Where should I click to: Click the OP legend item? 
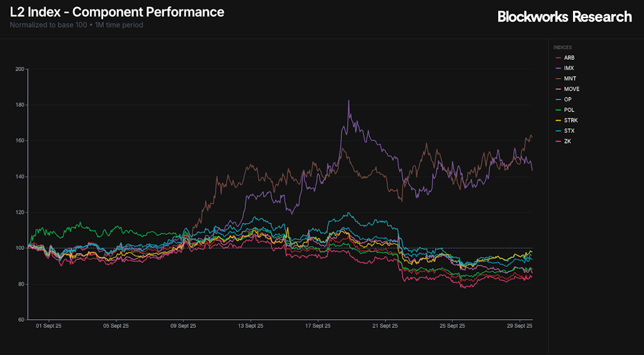pyautogui.click(x=567, y=99)
